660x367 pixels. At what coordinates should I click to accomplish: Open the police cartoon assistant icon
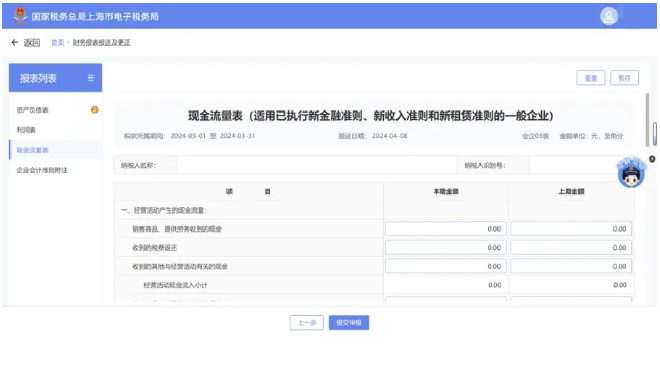631,173
